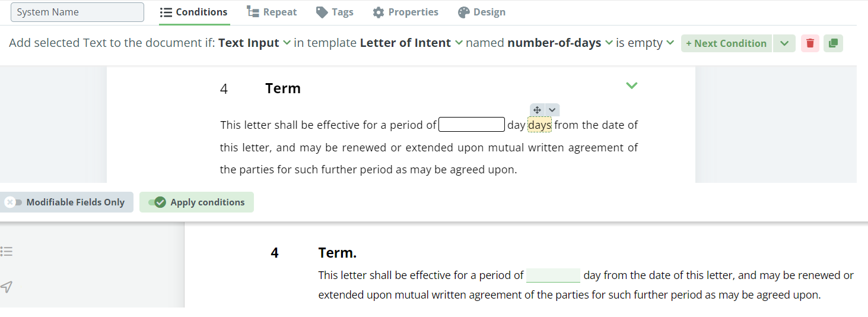Switch to the Repeat tab
The image size is (868, 317).
tap(272, 12)
